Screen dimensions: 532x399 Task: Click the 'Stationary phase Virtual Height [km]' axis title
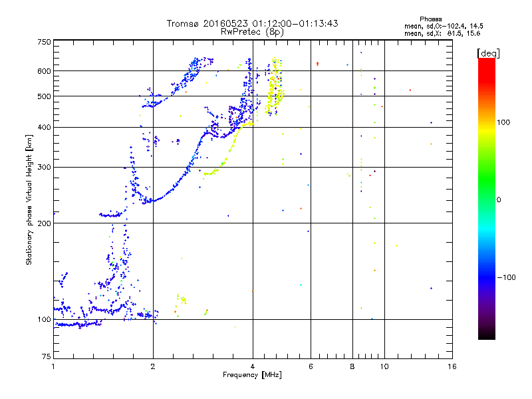click(x=29, y=200)
